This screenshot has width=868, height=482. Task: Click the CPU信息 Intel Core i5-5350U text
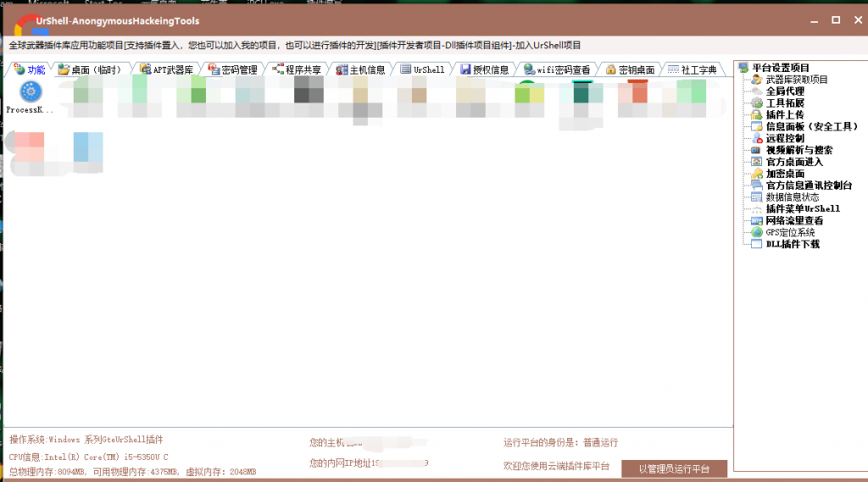tap(88, 457)
